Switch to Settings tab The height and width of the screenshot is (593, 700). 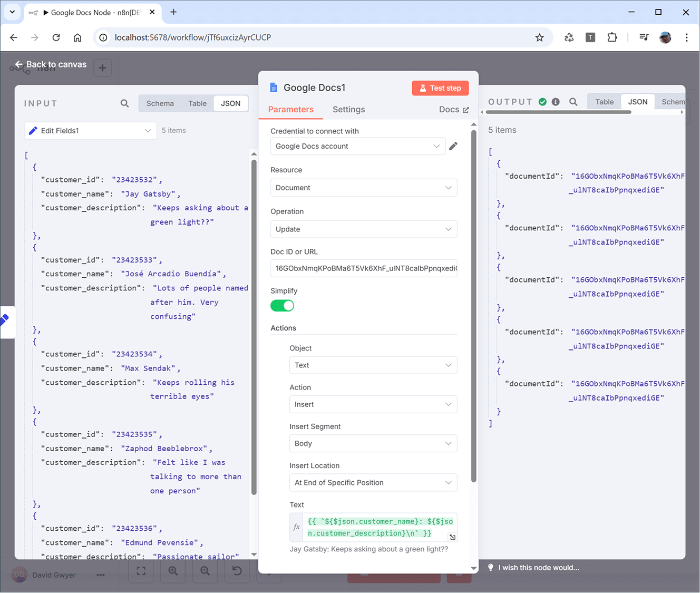pos(348,110)
